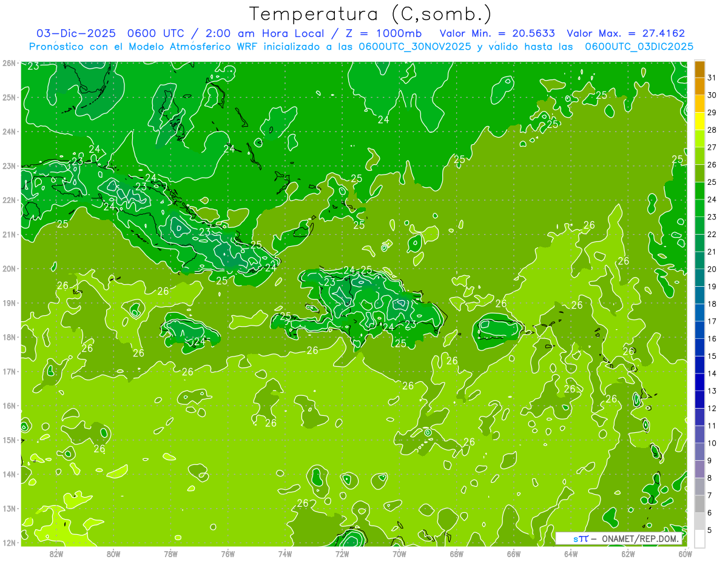This screenshot has width=728, height=562.
Task: Click the latitude axis label '18N'
Action: pyautogui.click(x=8, y=337)
